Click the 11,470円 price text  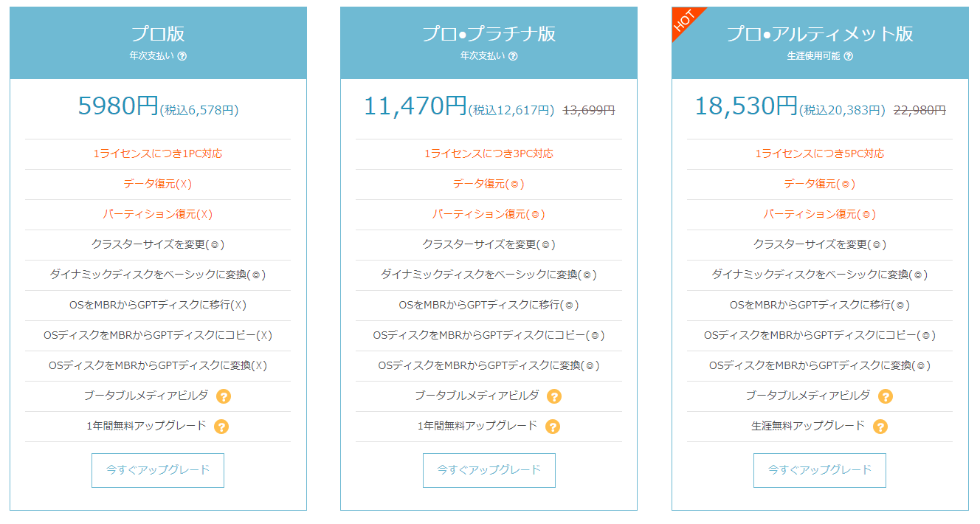(415, 106)
